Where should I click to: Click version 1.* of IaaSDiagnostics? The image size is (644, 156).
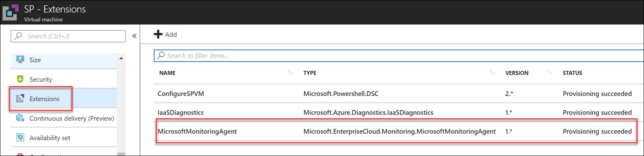pos(509,113)
